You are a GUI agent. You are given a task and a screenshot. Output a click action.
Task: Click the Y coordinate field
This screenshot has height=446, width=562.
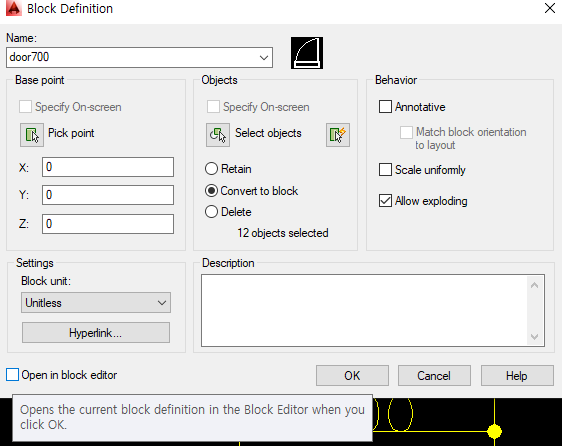[x=108, y=195]
